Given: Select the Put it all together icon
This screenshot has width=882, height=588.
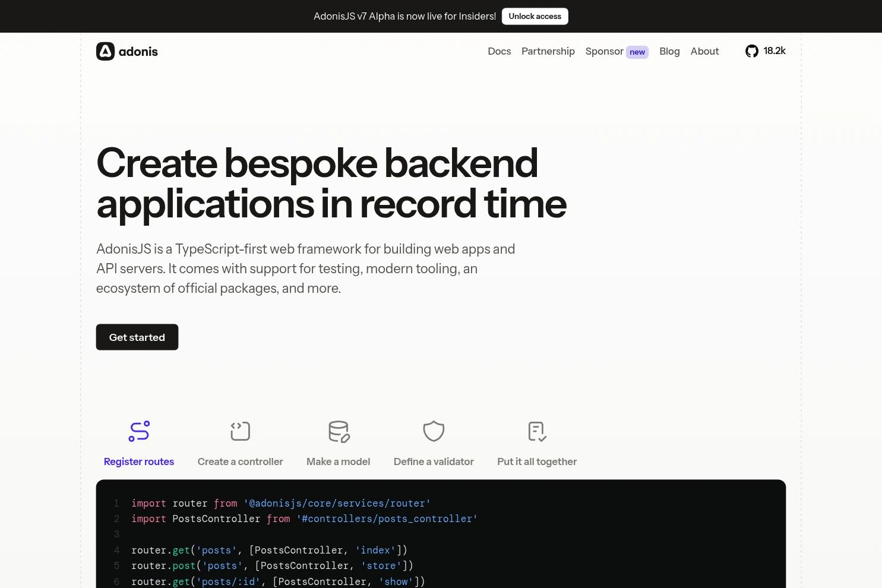Looking at the screenshot, I should coord(537,431).
